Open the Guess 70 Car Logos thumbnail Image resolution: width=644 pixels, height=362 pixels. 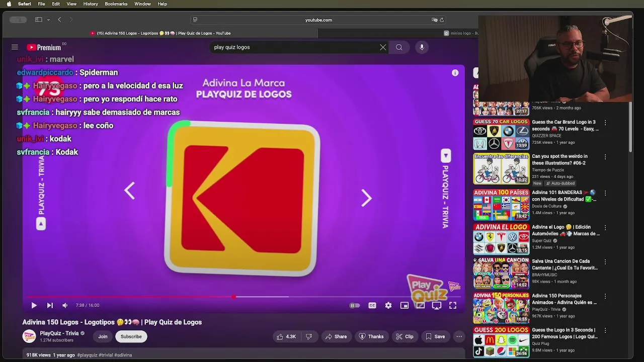click(x=501, y=134)
